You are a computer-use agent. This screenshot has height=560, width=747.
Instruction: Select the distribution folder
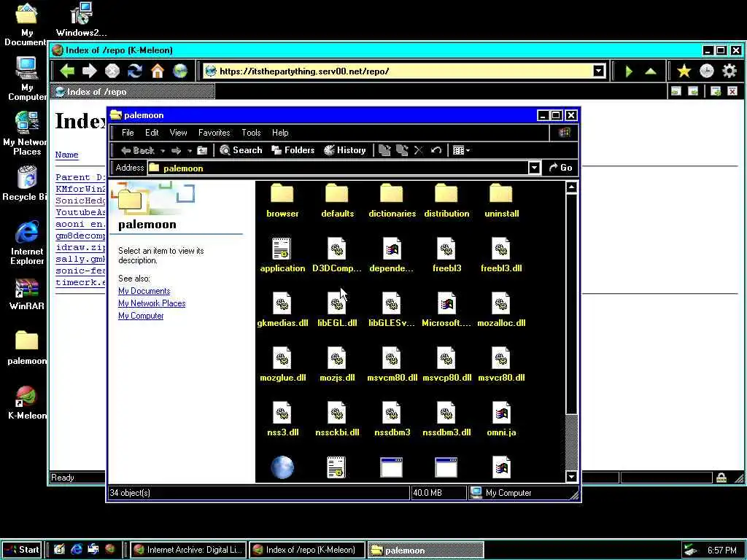point(446,200)
